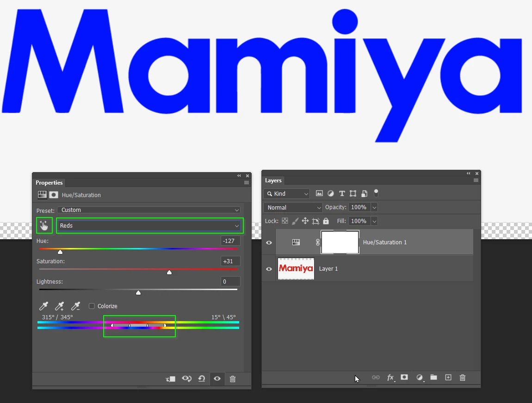Select the Layer 1 Mamiya thumbnail
This screenshot has height=403, width=532.
pyautogui.click(x=296, y=268)
